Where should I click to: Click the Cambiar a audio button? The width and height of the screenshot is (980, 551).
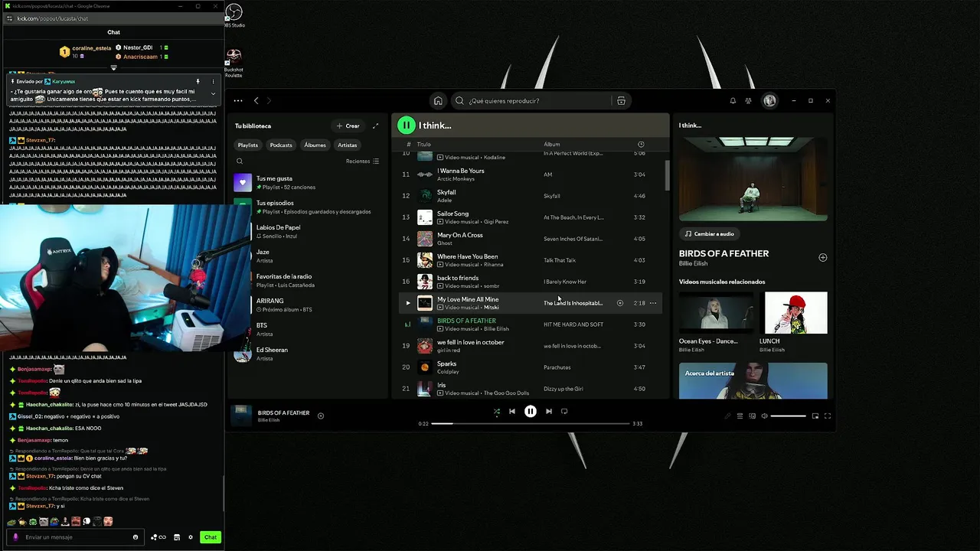point(710,233)
